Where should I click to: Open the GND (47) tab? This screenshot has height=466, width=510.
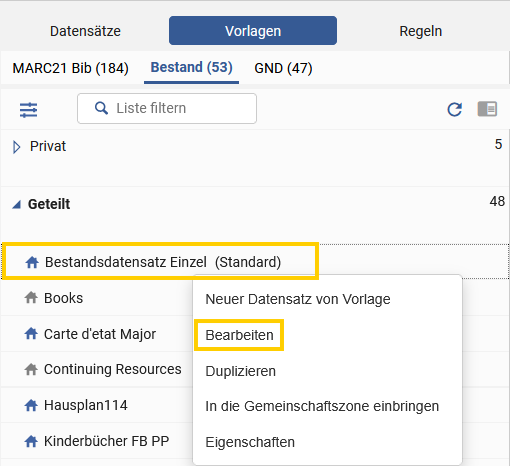click(x=283, y=68)
